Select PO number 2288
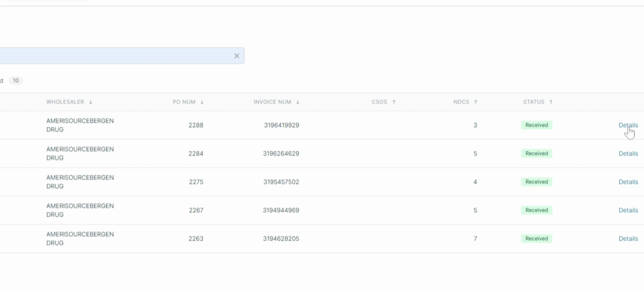 [196, 125]
